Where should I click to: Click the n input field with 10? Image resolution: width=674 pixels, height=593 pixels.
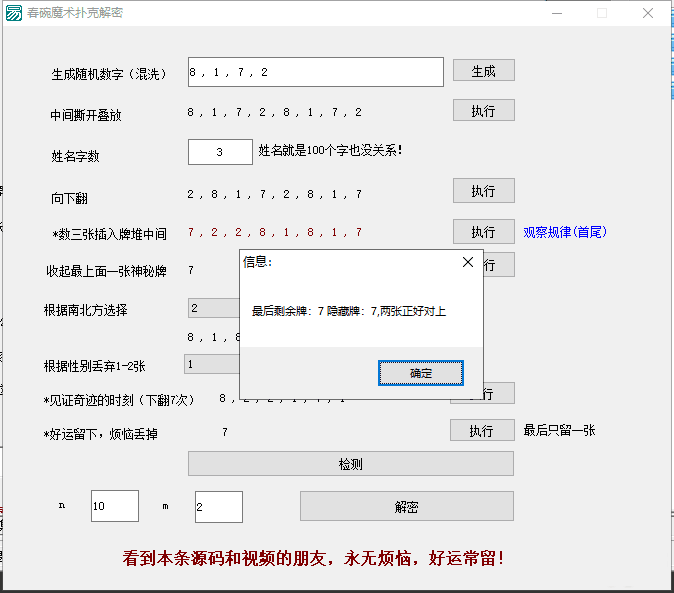coord(114,506)
